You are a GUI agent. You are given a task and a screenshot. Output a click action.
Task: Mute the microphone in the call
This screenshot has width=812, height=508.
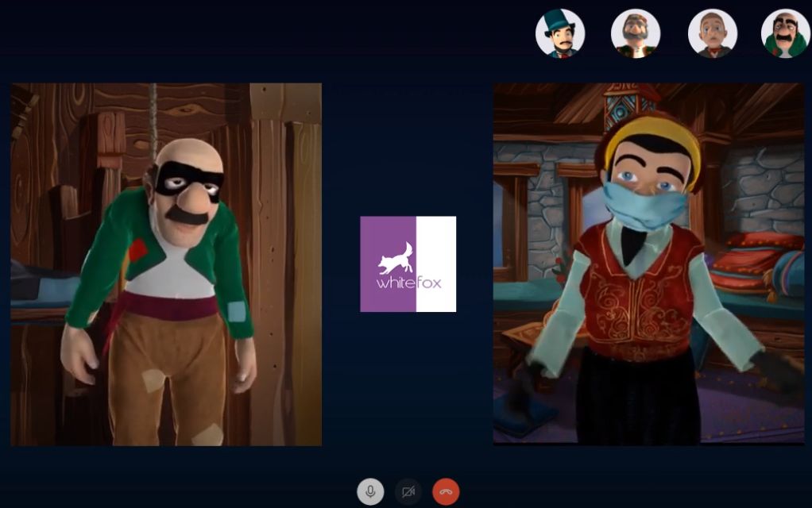[370, 491]
